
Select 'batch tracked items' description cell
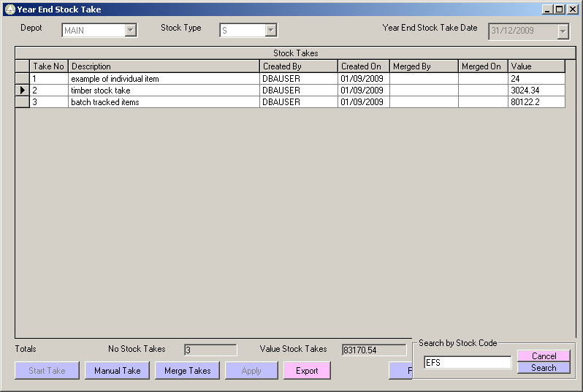pyautogui.click(x=164, y=101)
